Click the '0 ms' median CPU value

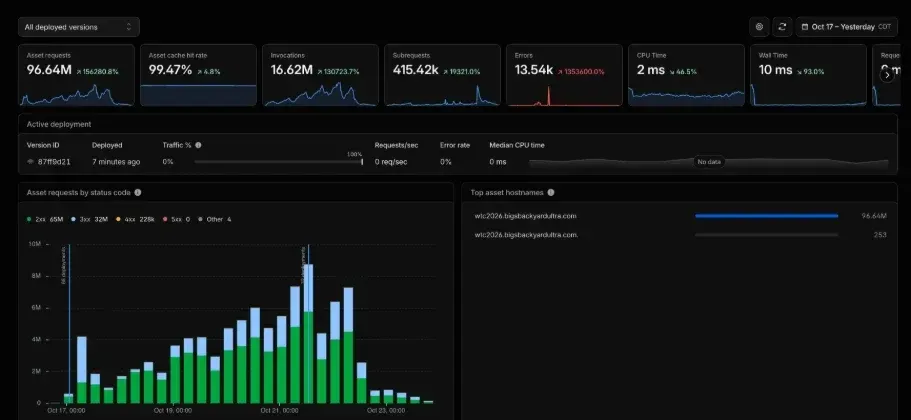point(498,162)
